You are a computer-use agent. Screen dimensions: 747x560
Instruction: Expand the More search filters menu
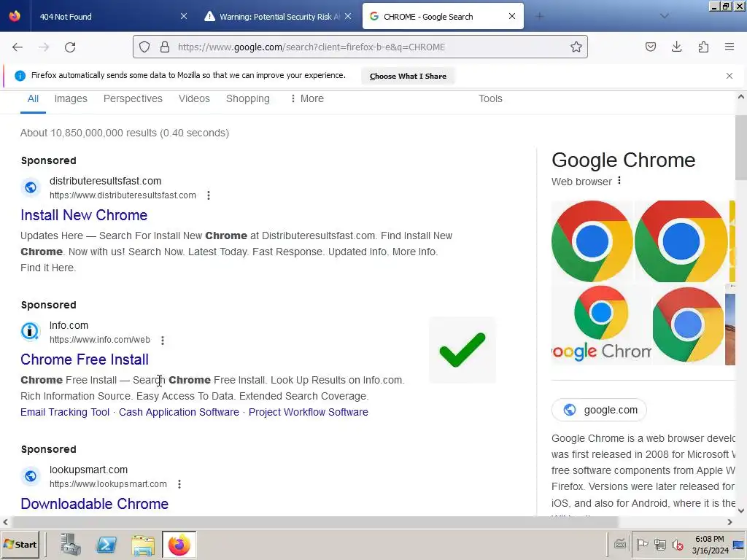click(x=307, y=98)
